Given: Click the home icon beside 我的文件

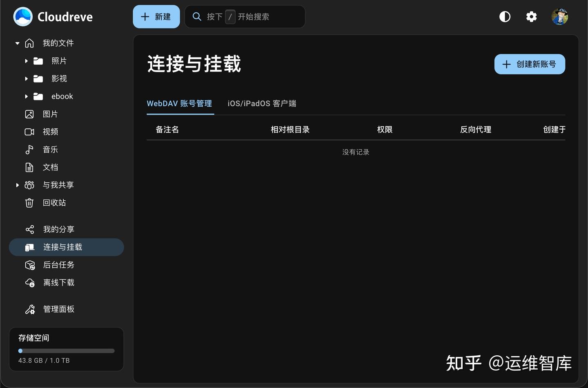Looking at the screenshot, I should (x=29, y=43).
